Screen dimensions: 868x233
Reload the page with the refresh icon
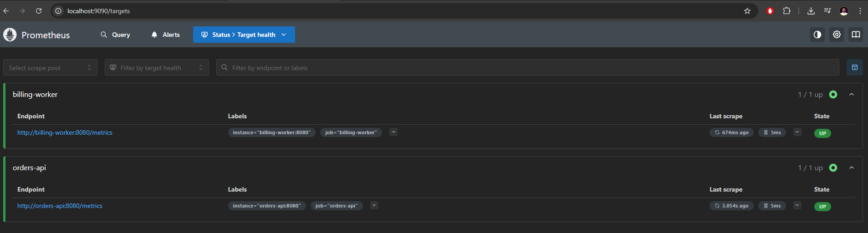(39, 11)
